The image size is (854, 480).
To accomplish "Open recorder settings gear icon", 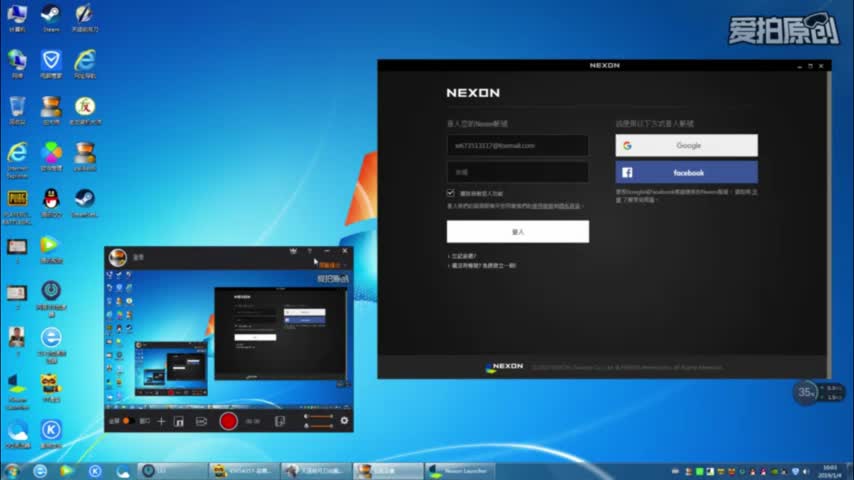I will (x=344, y=421).
